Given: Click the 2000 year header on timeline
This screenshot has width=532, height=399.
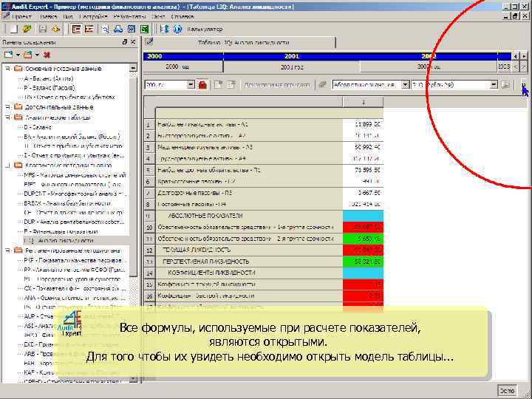Looking at the screenshot, I should 183,56.
